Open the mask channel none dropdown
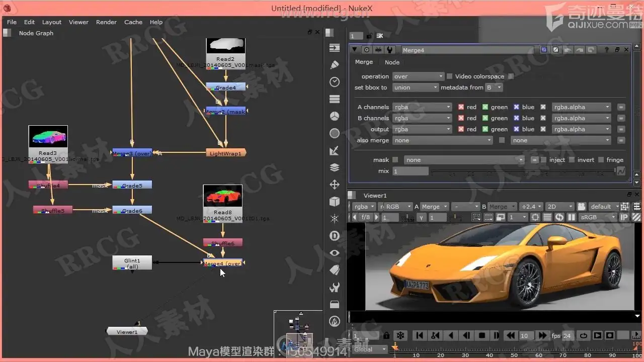Viewport: 644px width, 362px height. pyautogui.click(x=464, y=160)
